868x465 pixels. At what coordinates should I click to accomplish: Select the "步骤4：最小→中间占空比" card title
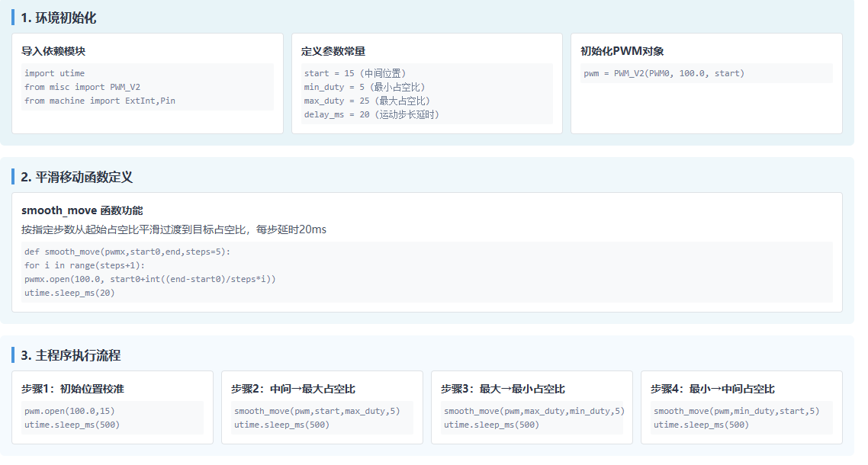point(712,389)
